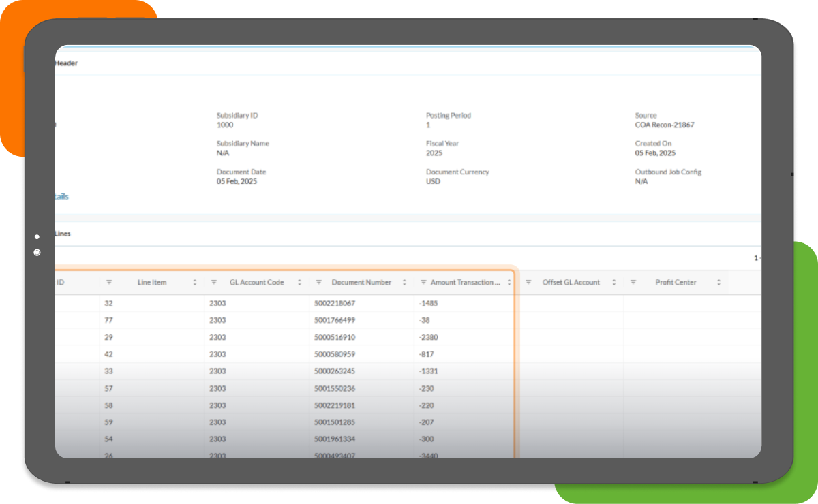
Task: Open the filter for Document Number column
Action: (x=319, y=282)
